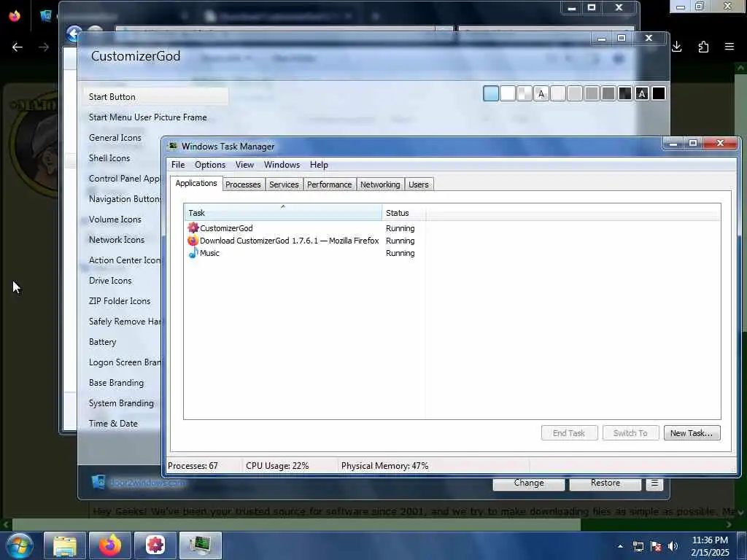Select the CustomizerGod task row icon

pos(193,228)
